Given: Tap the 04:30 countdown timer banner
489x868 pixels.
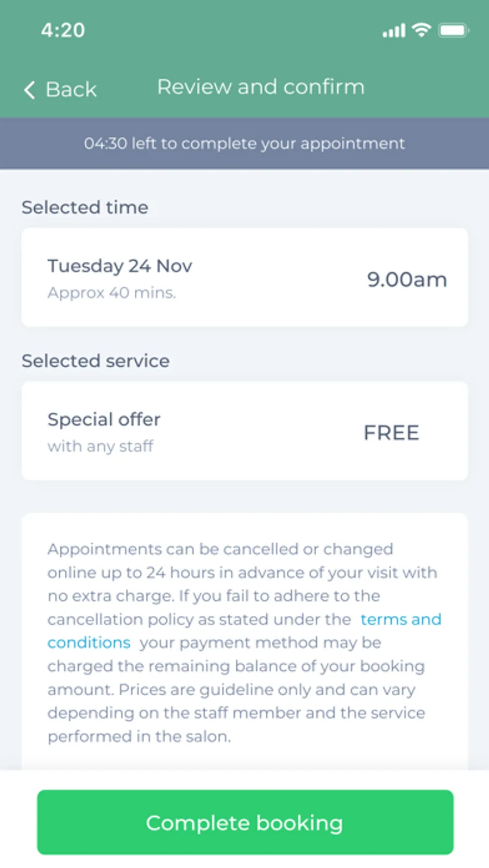Looking at the screenshot, I should tap(244, 143).
